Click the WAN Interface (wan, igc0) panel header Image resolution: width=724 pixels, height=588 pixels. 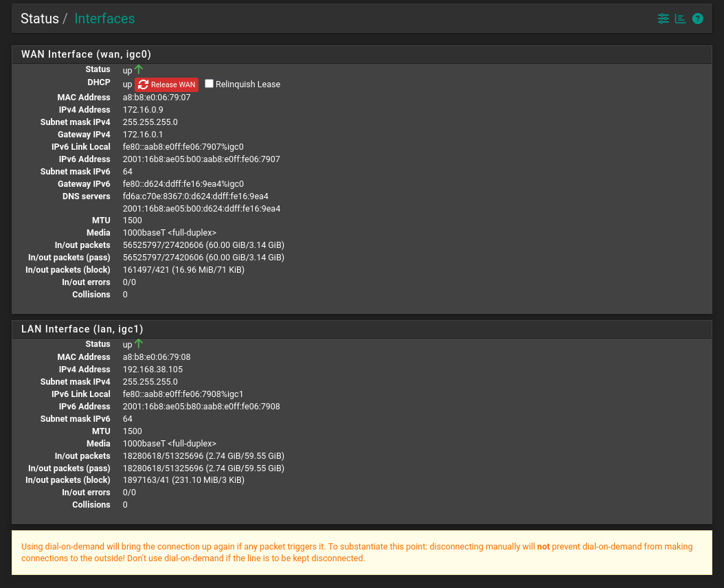(x=87, y=54)
